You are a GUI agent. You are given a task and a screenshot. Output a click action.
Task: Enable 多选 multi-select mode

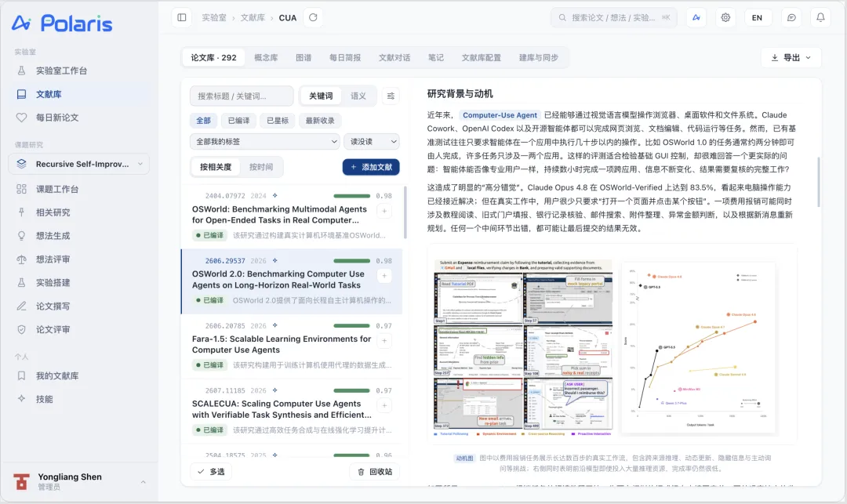[211, 472]
